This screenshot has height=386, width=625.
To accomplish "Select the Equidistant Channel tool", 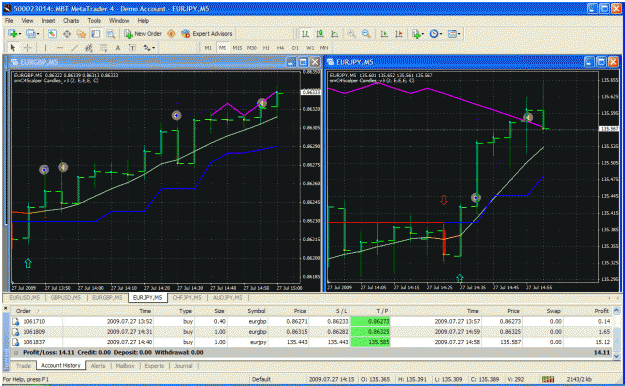I will tap(88, 48).
